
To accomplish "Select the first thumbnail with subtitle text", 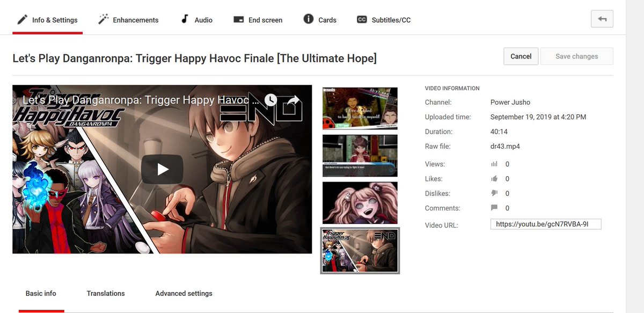I will 360,108.
